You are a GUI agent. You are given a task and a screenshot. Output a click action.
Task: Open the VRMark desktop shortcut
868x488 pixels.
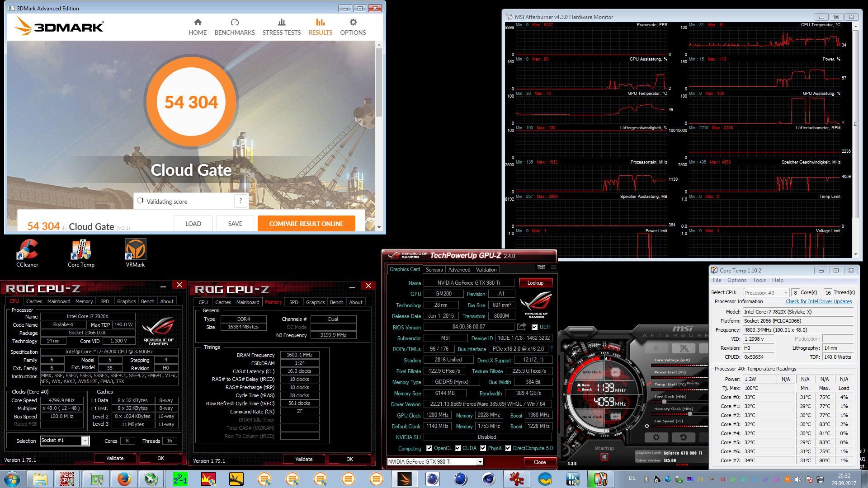coord(135,253)
